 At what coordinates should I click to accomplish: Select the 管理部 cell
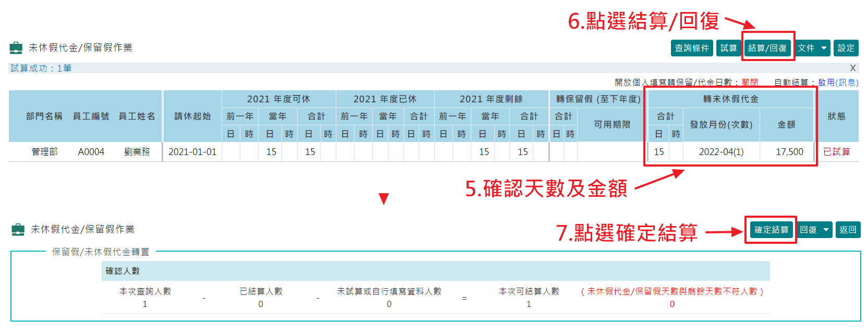click(44, 152)
